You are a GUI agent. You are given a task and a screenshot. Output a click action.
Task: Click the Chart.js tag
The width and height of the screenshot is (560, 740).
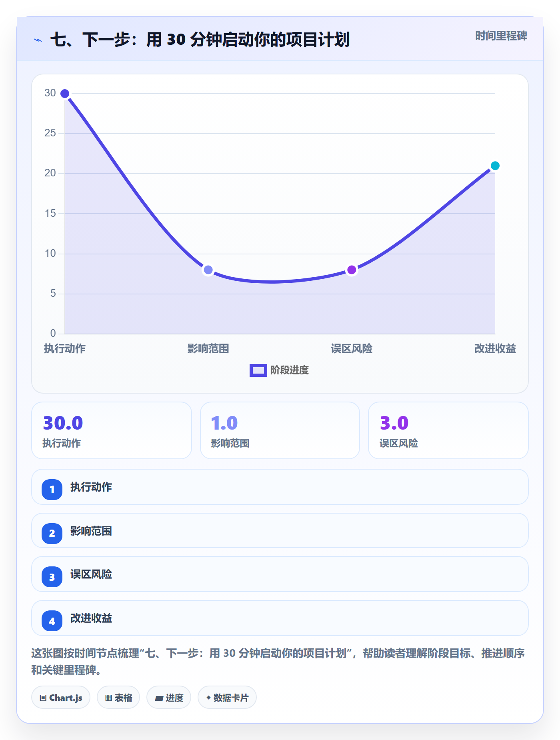click(61, 698)
